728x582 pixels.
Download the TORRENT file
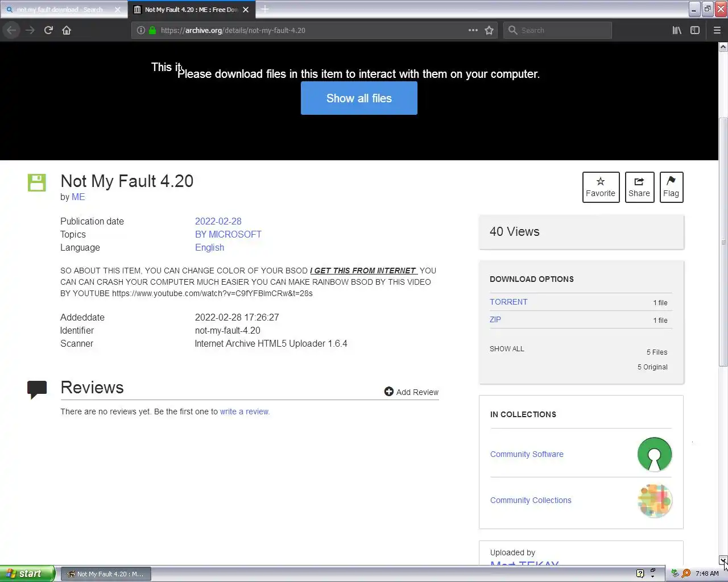[508, 302]
